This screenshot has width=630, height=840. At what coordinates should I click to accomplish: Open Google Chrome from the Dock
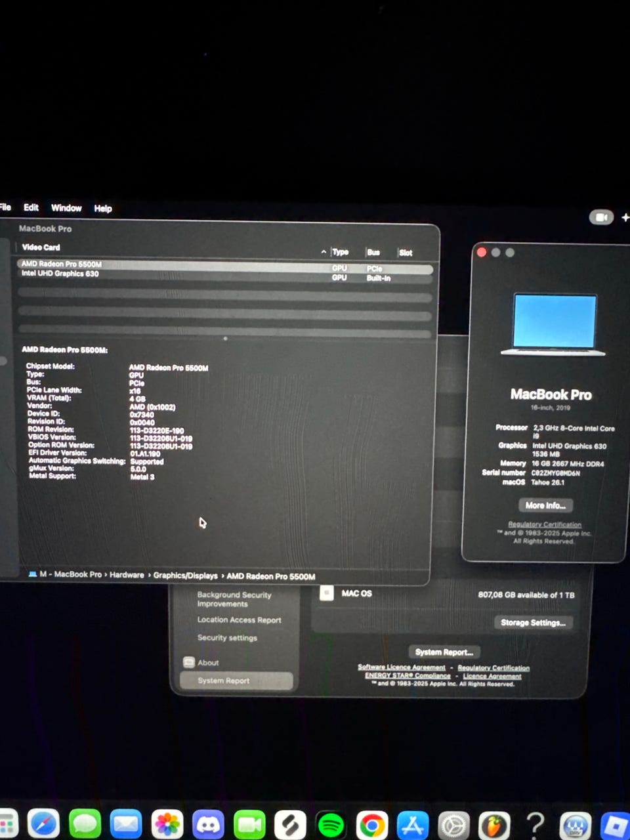tap(371, 825)
